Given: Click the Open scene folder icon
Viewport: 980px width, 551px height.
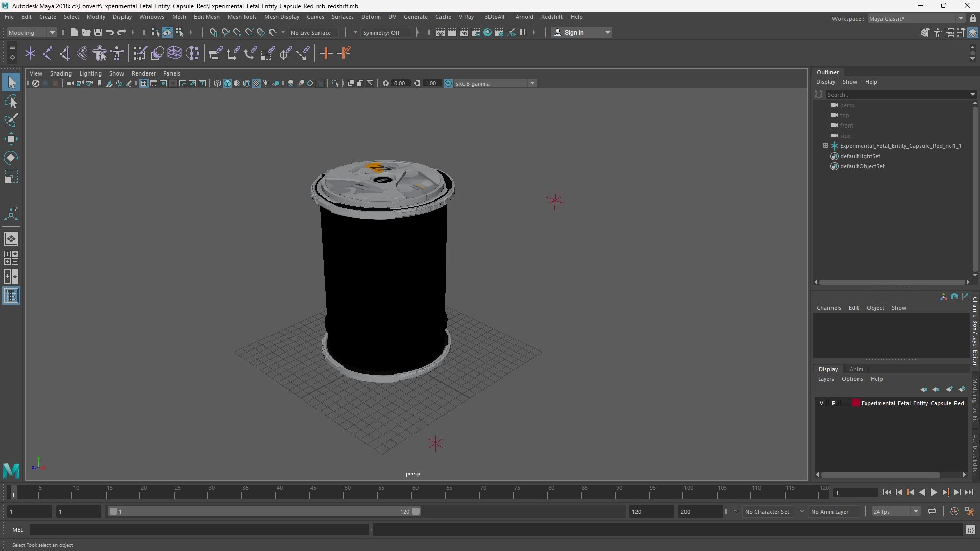Looking at the screenshot, I should 86,32.
